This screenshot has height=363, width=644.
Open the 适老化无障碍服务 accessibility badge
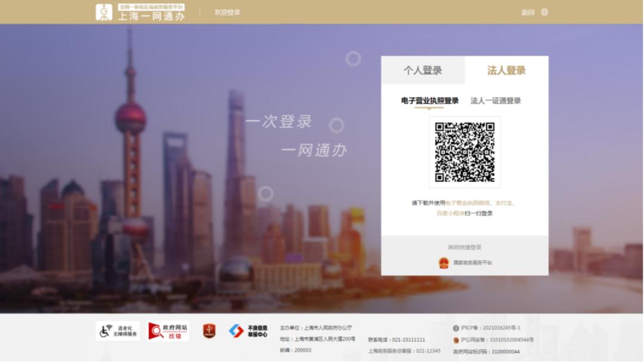tap(118, 331)
